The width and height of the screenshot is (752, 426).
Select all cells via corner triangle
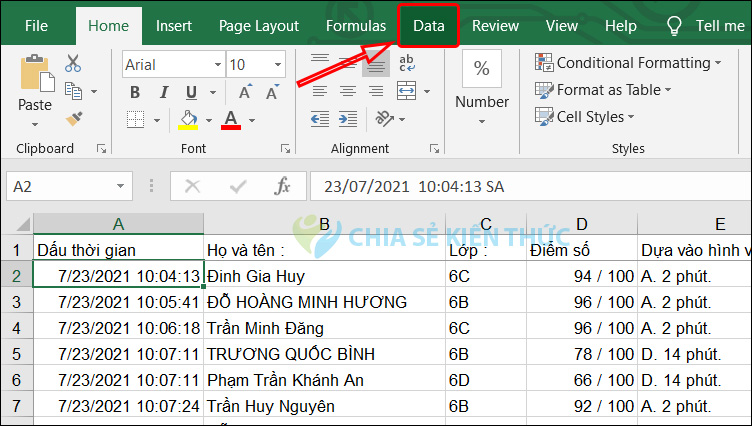(22, 225)
